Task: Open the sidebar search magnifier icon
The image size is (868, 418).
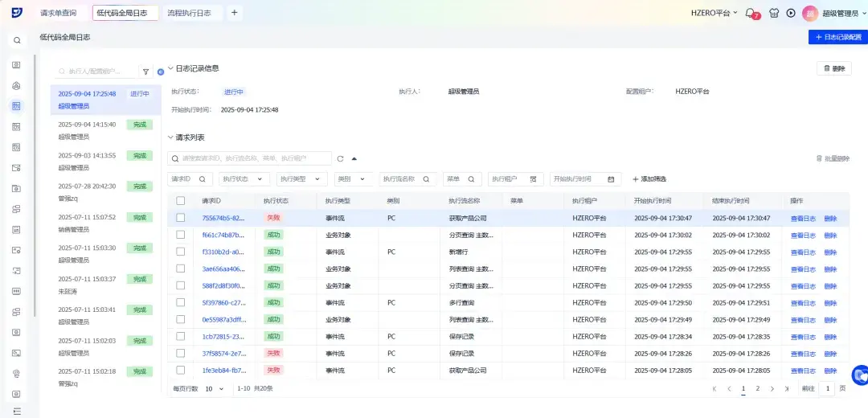Action: pyautogui.click(x=17, y=40)
